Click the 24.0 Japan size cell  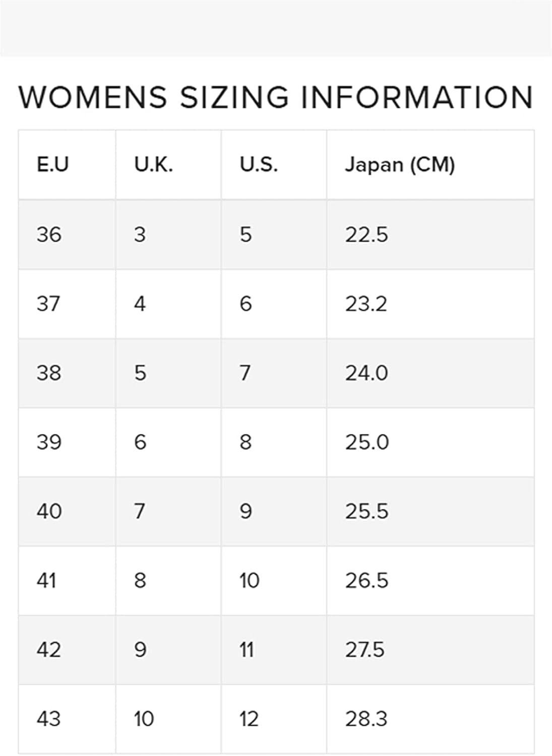click(x=366, y=373)
